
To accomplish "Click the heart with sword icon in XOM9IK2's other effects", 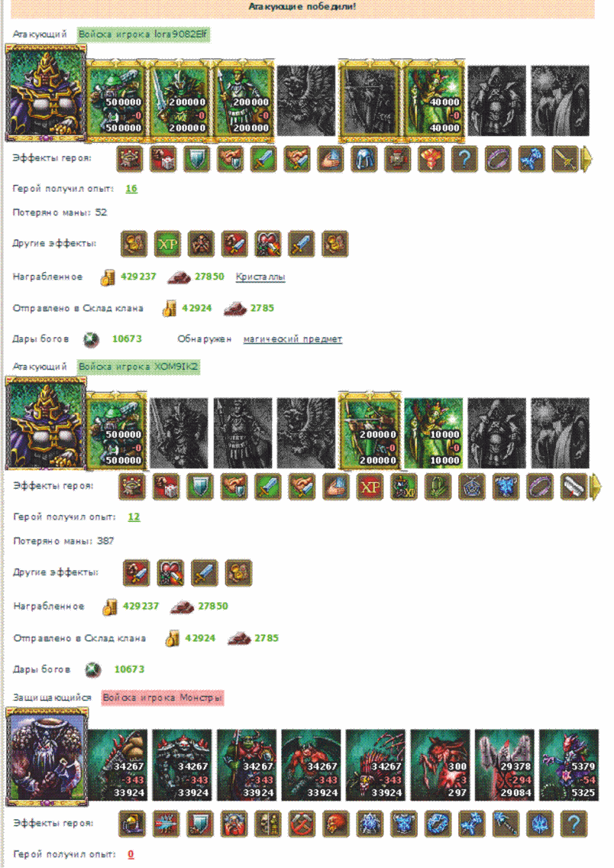I will click(170, 573).
